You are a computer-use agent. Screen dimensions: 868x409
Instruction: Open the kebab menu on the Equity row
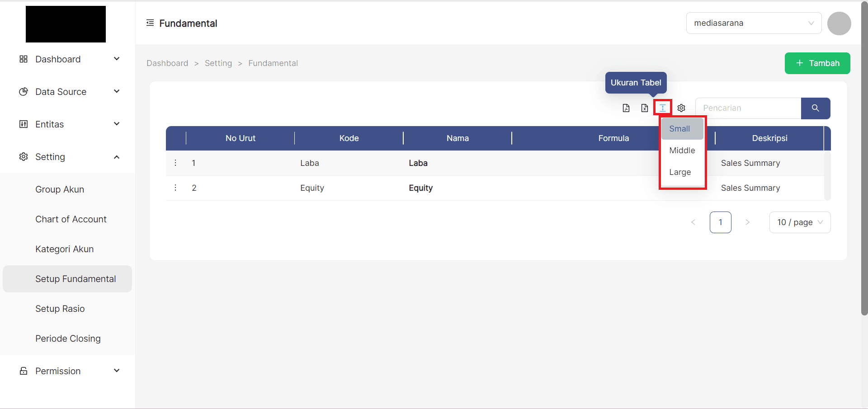[x=175, y=188]
